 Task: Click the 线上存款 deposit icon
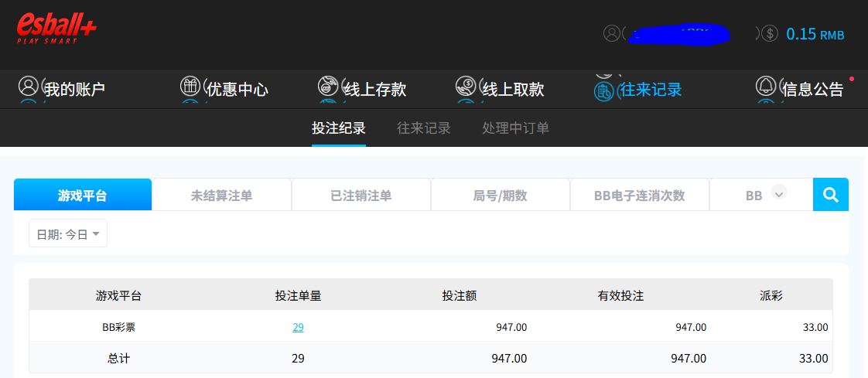coord(328,86)
